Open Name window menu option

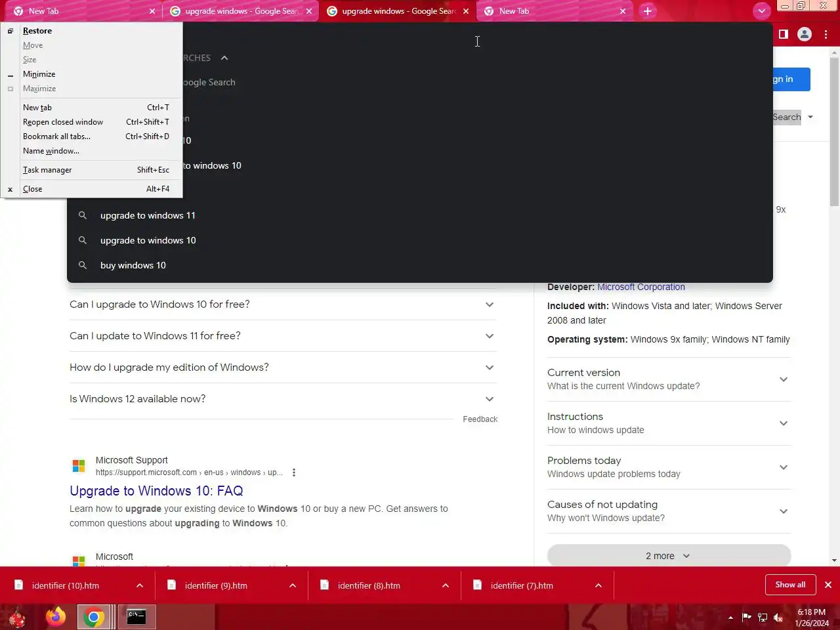point(93,151)
